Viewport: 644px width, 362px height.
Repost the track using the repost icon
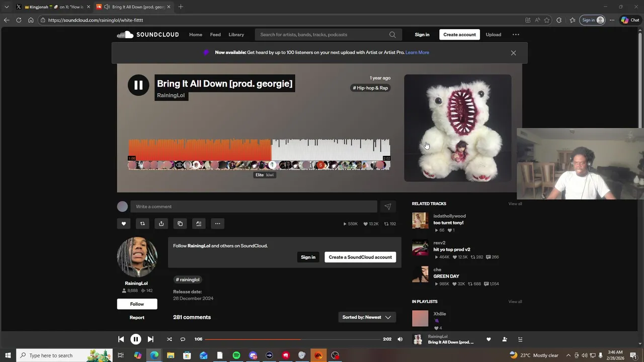click(142, 224)
